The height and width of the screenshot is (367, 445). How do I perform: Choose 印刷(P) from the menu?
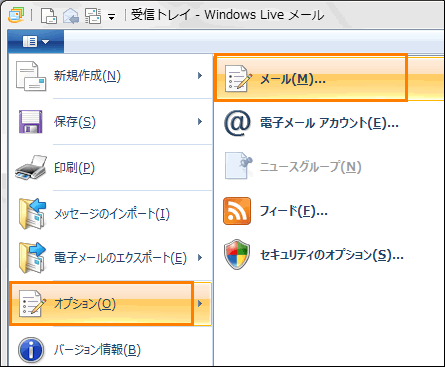(x=110, y=168)
